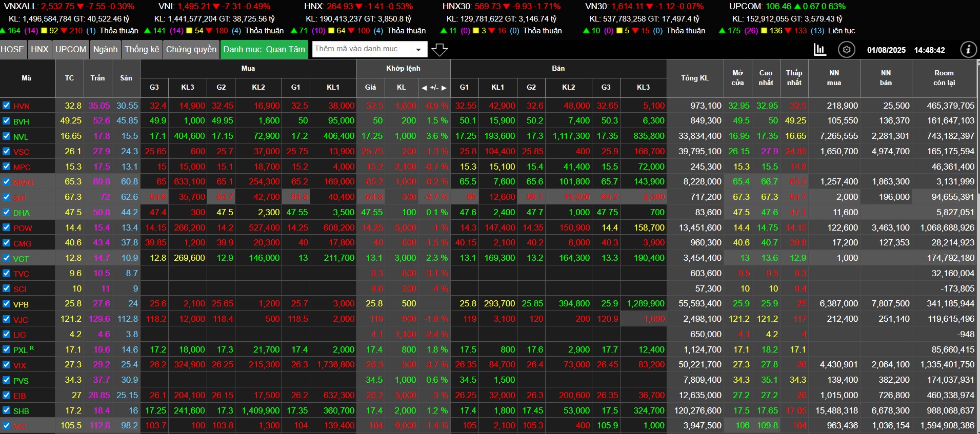This screenshot has height=434, width=980.
Task: Open the Thống kê tab
Action: 142,50
